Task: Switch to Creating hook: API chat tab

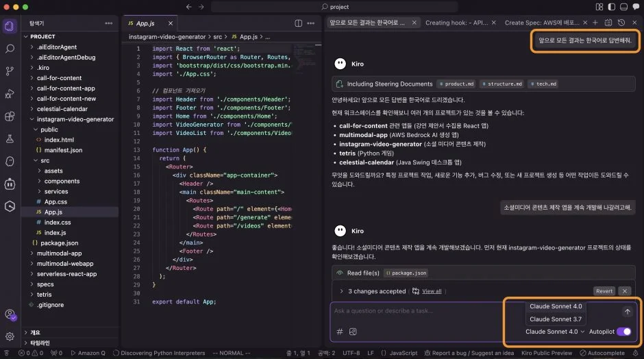Action: 456,23
